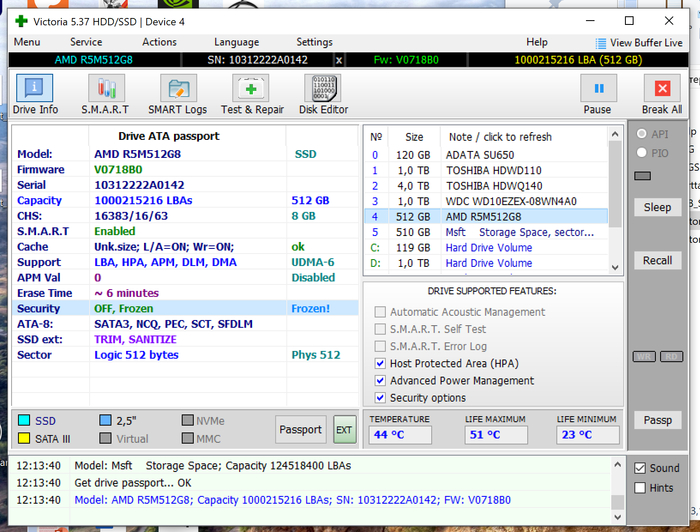Switch to Test & Repair

point(252,95)
